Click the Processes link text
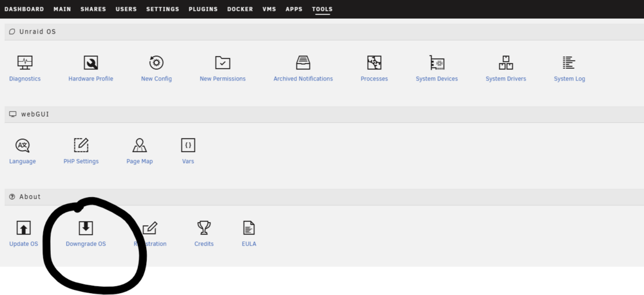644x295 pixels. (x=374, y=79)
